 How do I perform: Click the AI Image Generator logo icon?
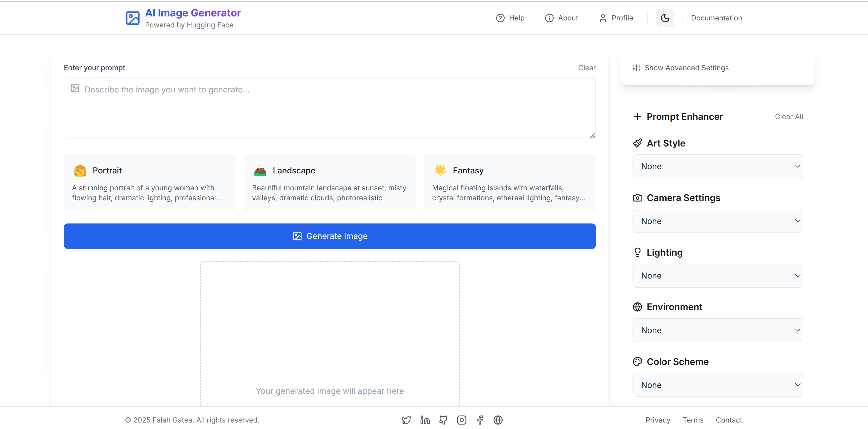pyautogui.click(x=133, y=18)
